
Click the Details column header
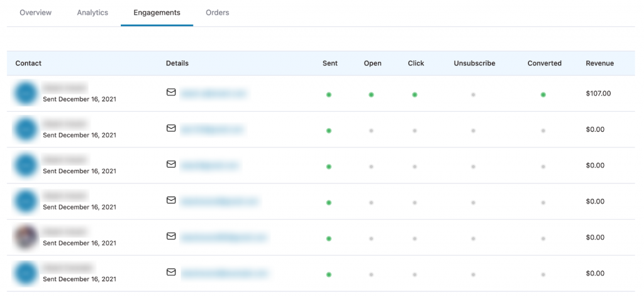[177, 63]
